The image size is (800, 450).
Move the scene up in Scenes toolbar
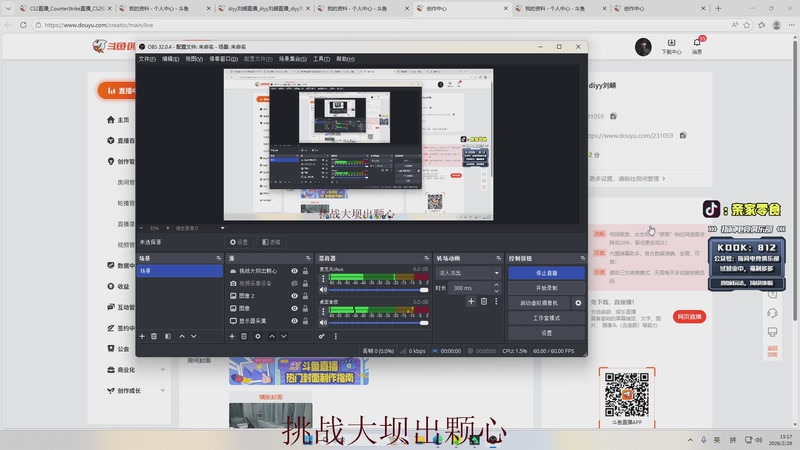point(182,336)
